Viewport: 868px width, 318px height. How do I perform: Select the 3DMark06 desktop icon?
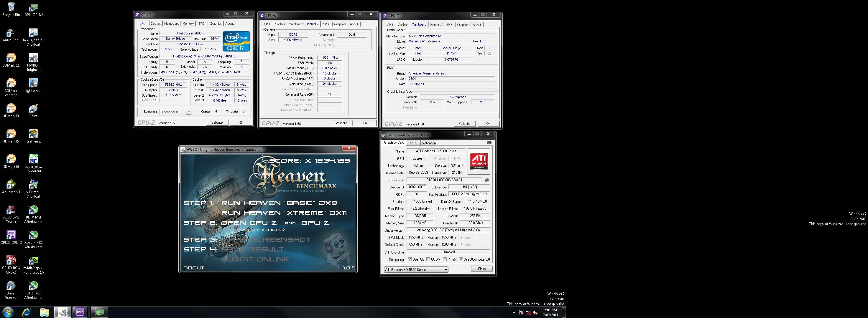(x=11, y=161)
